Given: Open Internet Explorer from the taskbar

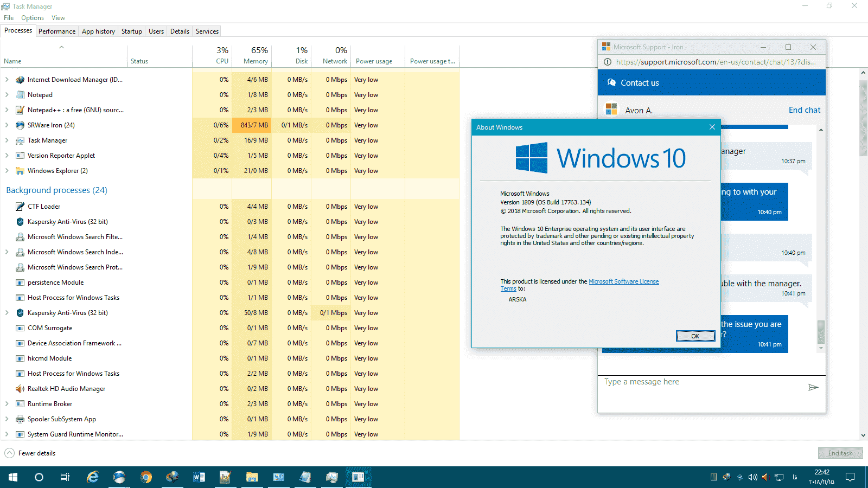Looking at the screenshot, I should click(x=93, y=477).
